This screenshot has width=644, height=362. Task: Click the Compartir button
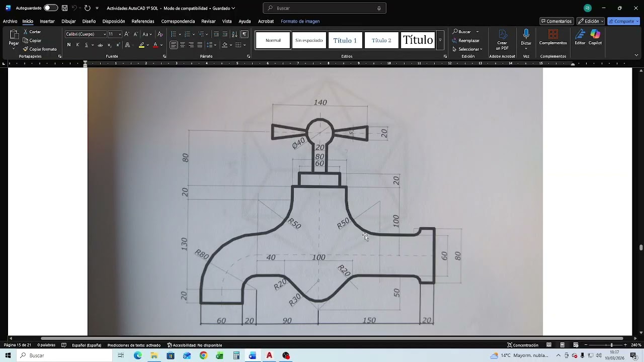click(x=623, y=21)
